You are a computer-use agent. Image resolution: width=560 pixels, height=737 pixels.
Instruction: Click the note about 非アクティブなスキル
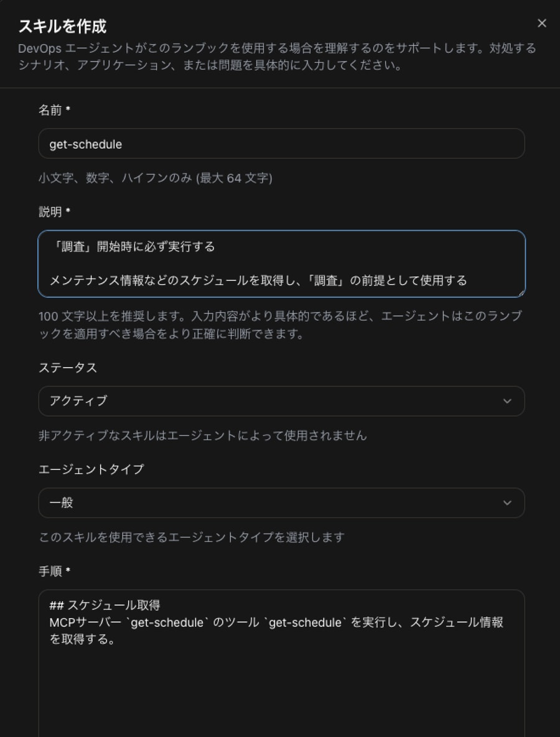pos(202,435)
